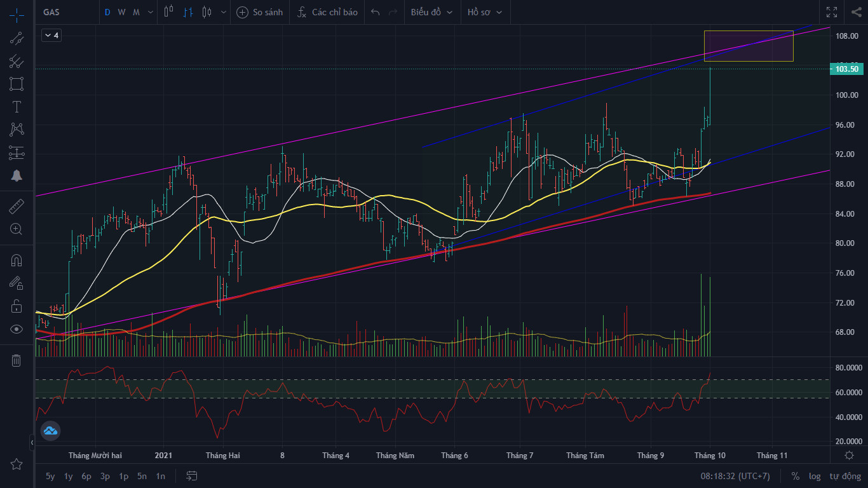Select the trend line drawing tool
Image resolution: width=868 pixels, height=488 pixels.
(x=17, y=38)
